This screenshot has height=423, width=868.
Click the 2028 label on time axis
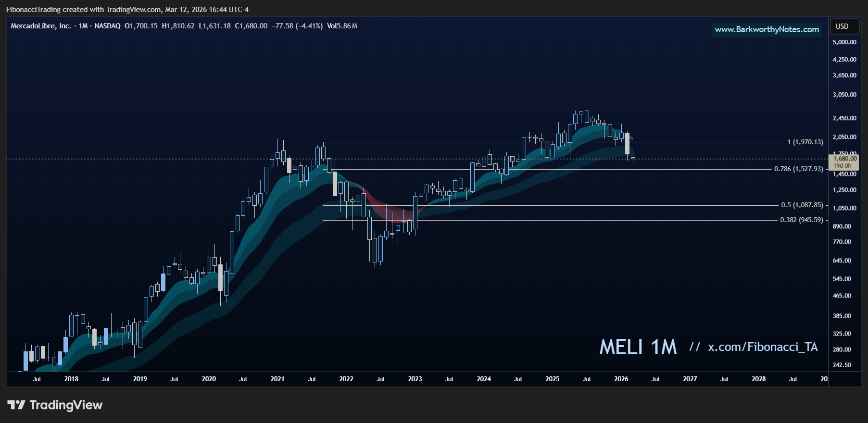coord(759,379)
